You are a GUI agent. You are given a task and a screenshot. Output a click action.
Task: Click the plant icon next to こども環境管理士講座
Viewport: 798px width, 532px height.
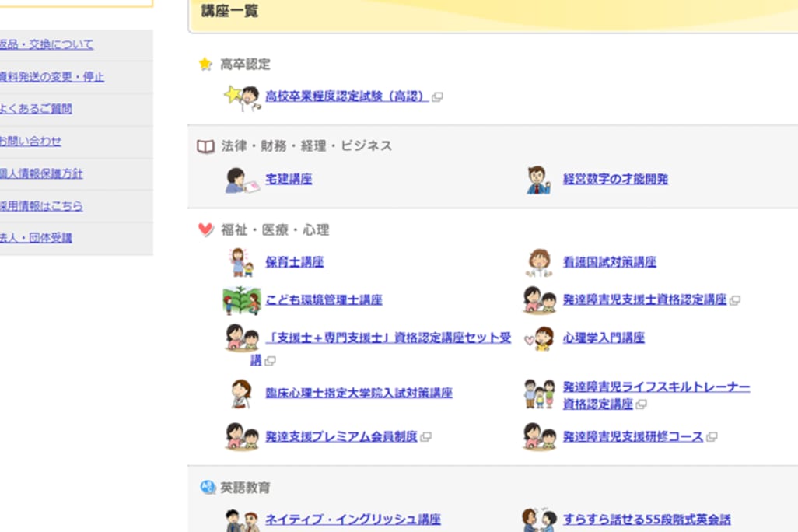pos(241,300)
